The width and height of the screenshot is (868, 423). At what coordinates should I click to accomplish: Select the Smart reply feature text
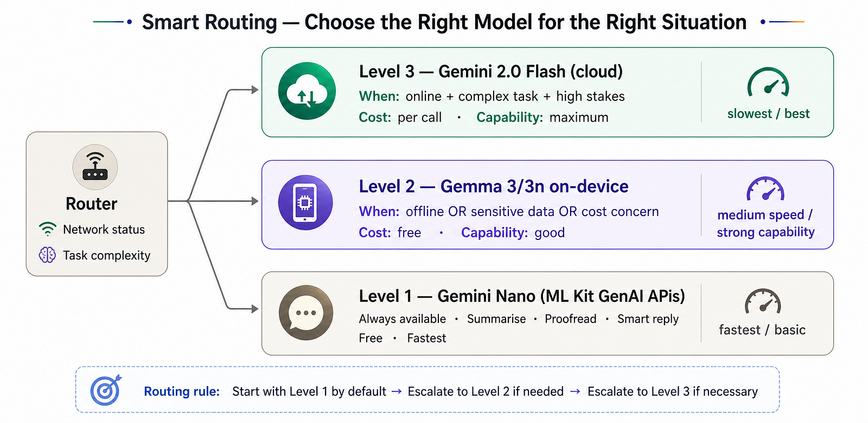(648, 319)
